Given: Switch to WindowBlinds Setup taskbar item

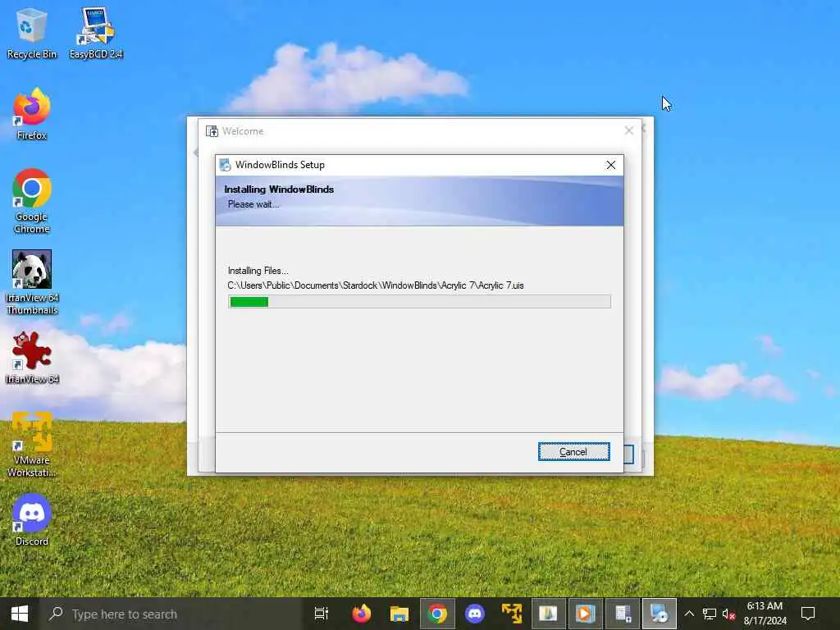Looking at the screenshot, I should click(660, 614).
